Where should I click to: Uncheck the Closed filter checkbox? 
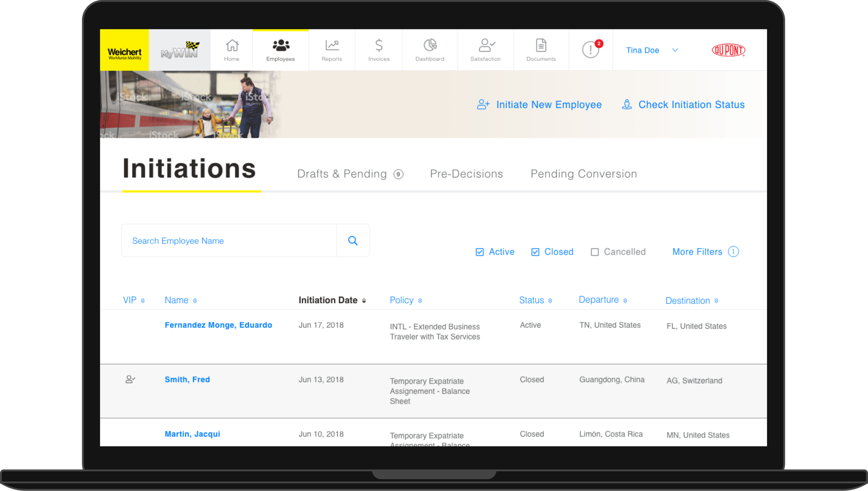coord(535,252)
